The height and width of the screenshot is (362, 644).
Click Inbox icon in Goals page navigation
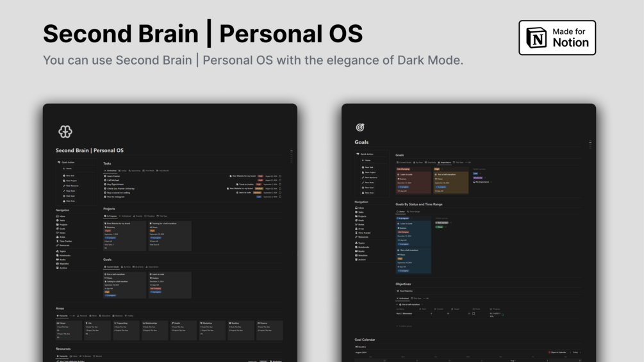[356, 208]
